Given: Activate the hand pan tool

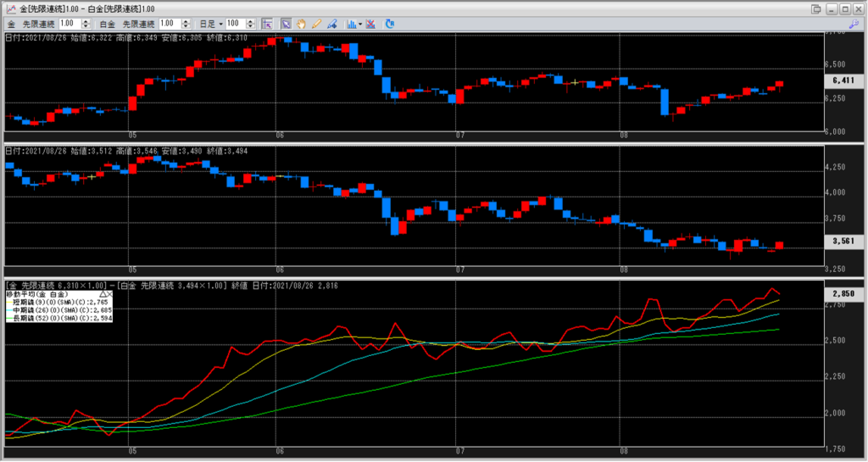Looking at the screenshot, I should (302, 24).
